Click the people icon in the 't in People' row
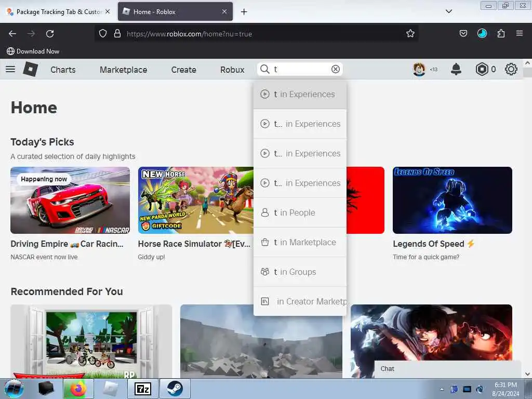The image size is (532, 399). (264, 212)
